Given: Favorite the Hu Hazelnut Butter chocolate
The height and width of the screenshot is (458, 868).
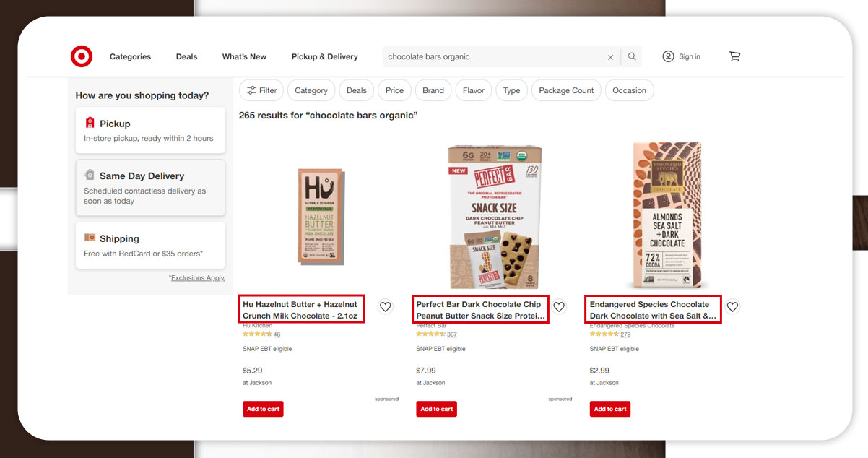Looking at the screenshot, I should (x=386, y=307).
